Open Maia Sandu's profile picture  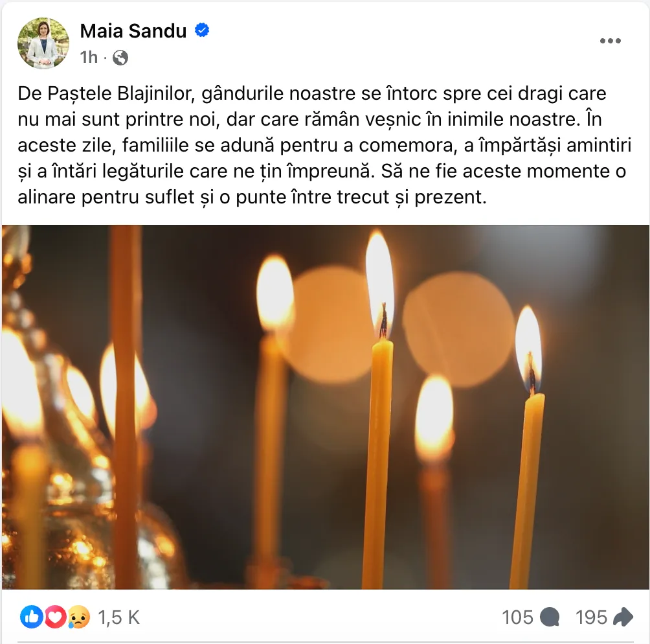pos(43,43)
